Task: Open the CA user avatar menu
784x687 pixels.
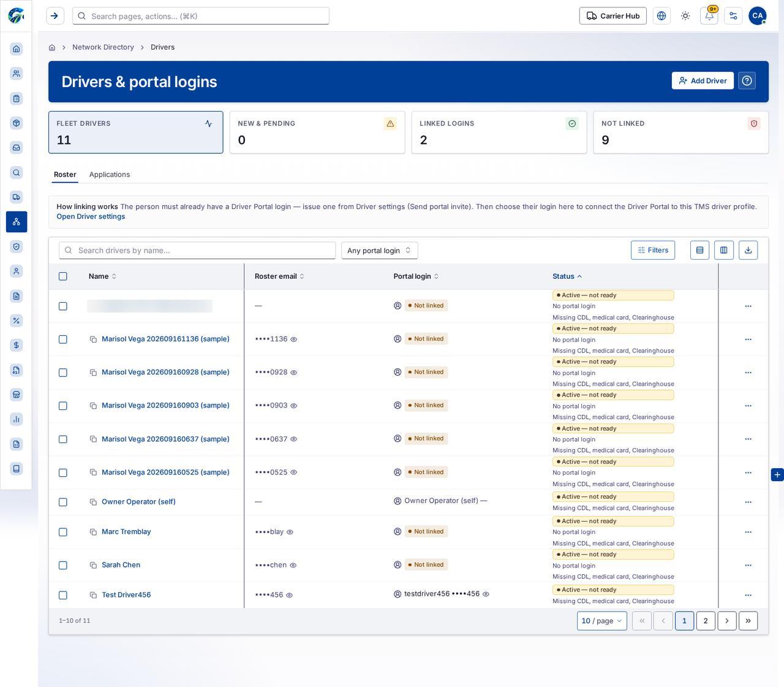Action: tap(758, 16)
